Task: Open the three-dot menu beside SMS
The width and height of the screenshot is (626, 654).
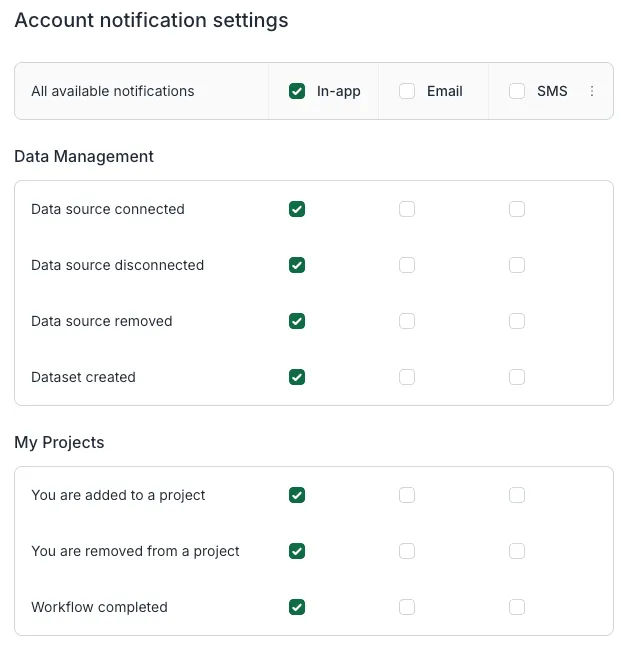Action: [x=592, y=91]
